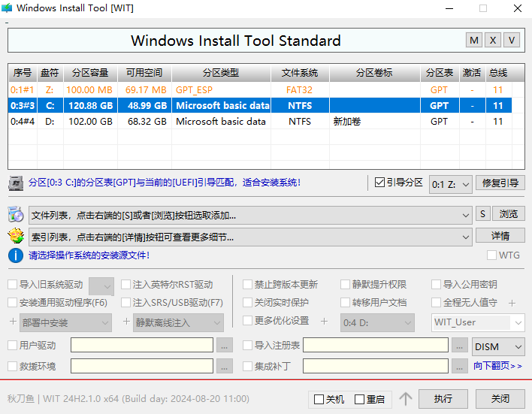Click the CD disc icon beside file list
This screenshot has width=532, height=414.
[16, 214]
